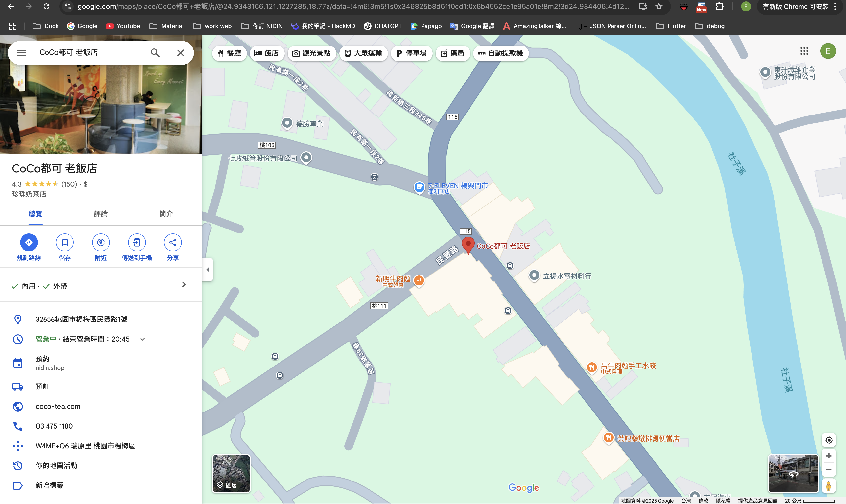Collapse the side panel arrow
The height and width of the screenshot is (504, 846).
[x=208, y=270]
